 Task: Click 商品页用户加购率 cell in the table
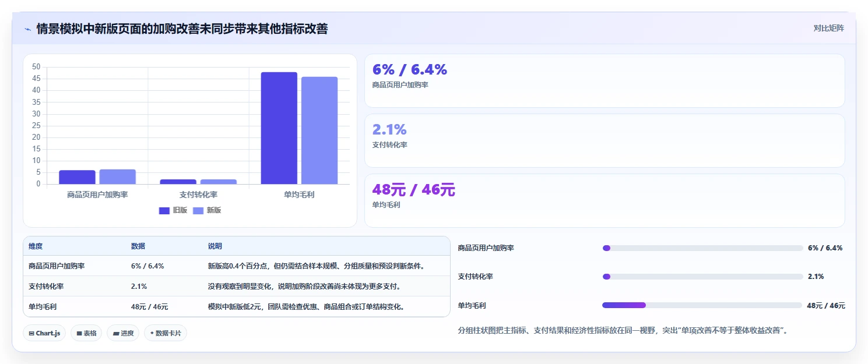tap(57, 266)
